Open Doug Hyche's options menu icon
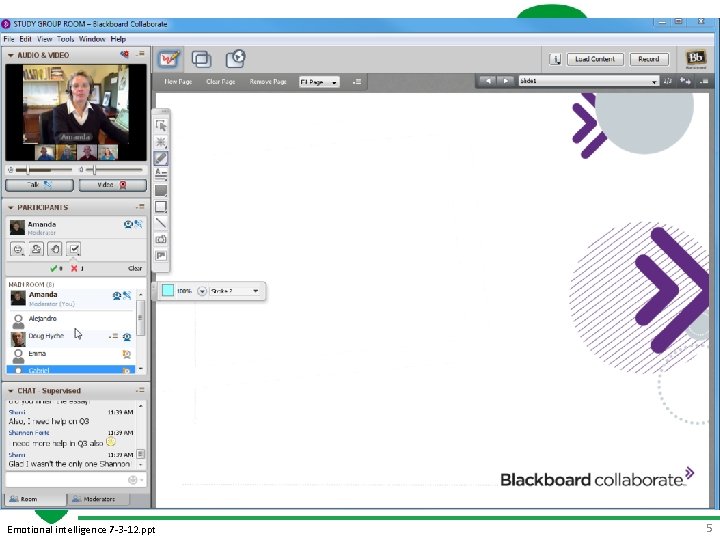Screen dimensions: 720x540 (x=113, y=336)
